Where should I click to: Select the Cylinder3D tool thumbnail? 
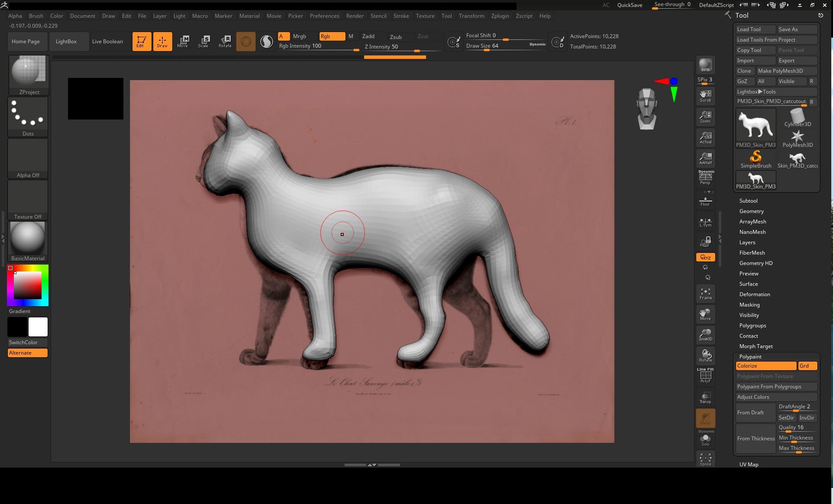[797, 118]
